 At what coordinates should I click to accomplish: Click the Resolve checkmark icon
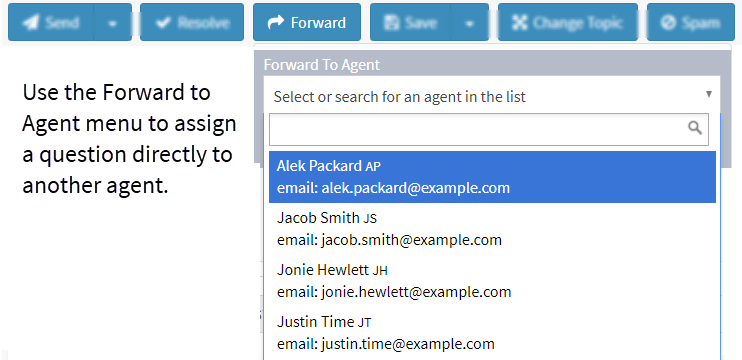click(163, 23)
